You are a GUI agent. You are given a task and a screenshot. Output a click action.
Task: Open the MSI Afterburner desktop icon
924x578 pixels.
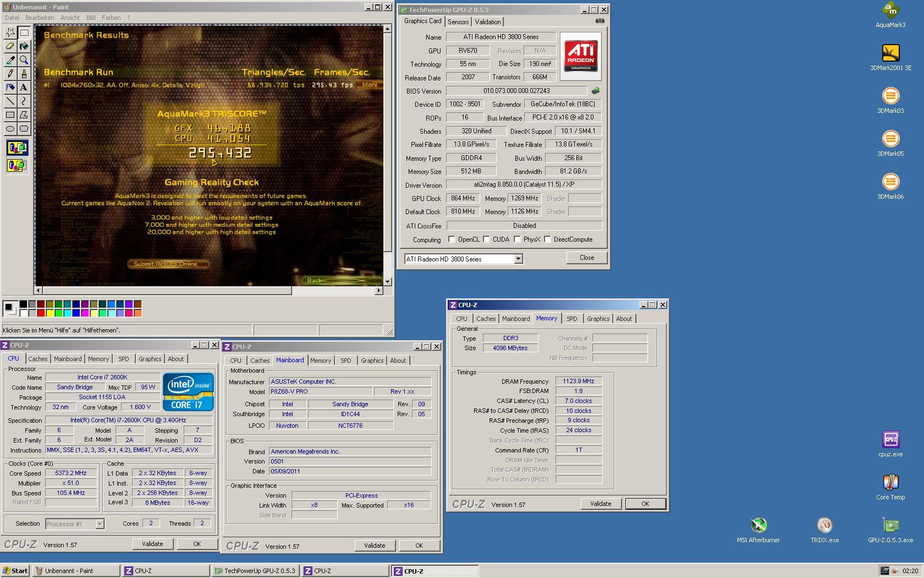tap(758, 530)
